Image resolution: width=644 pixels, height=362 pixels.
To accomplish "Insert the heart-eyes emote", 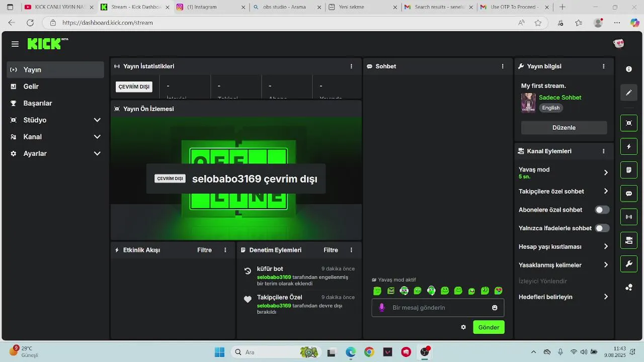I will [499, 291].
